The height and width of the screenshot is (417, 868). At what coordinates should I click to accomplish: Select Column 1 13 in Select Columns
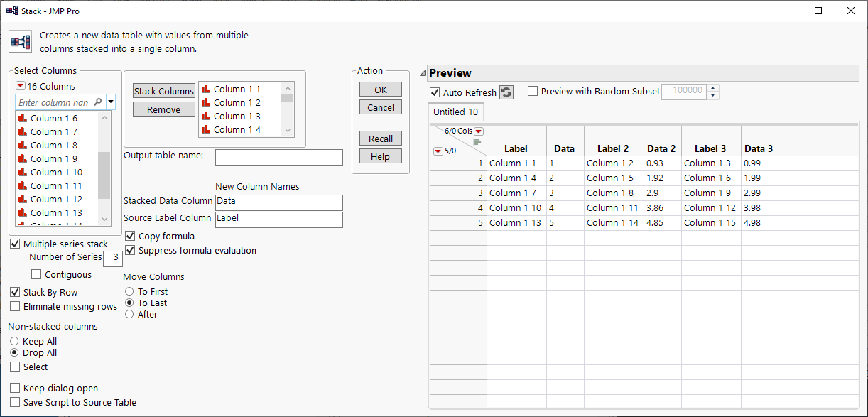[56, 213]
